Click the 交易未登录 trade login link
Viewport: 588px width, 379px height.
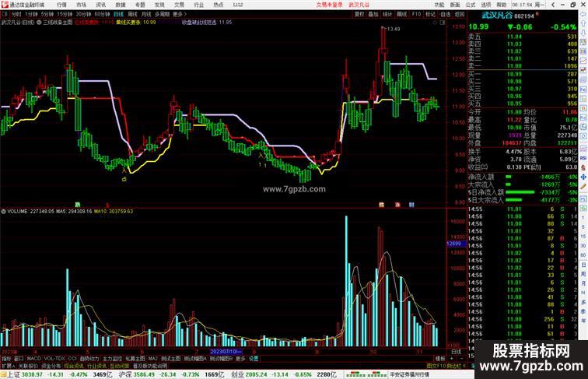[329, 5]
